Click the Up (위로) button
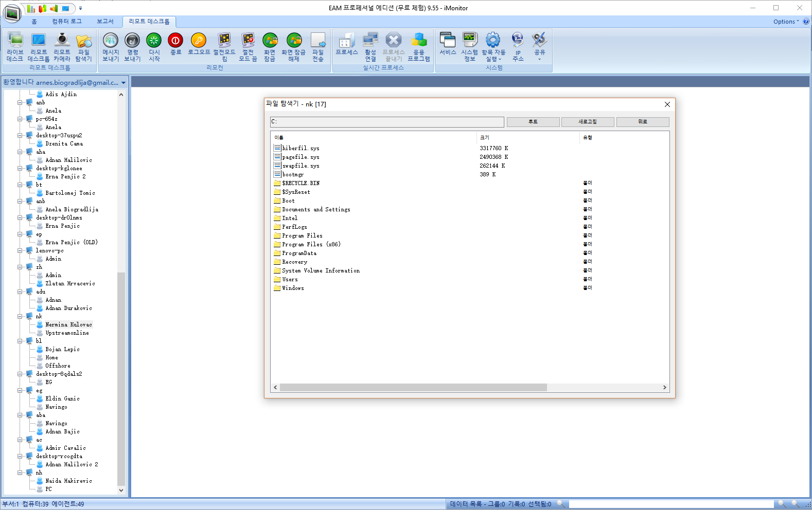Screen dimensions: 812x510 coord(643,122)
